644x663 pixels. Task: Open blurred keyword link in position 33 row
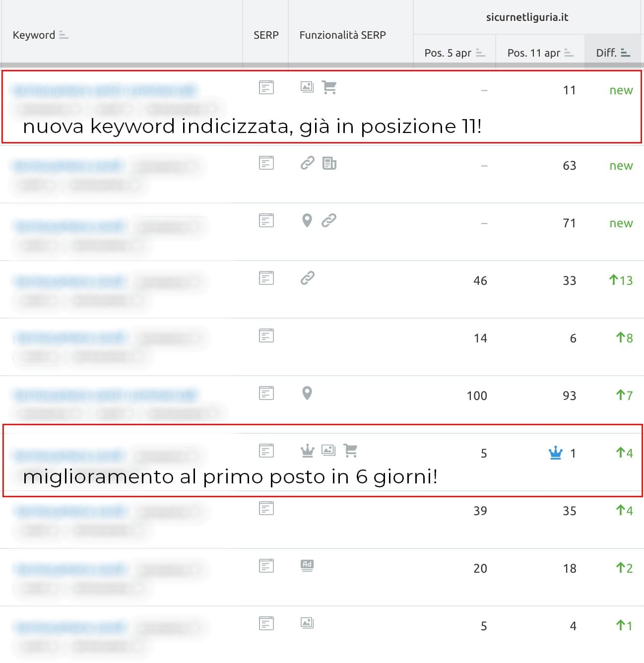coord(69,281)
